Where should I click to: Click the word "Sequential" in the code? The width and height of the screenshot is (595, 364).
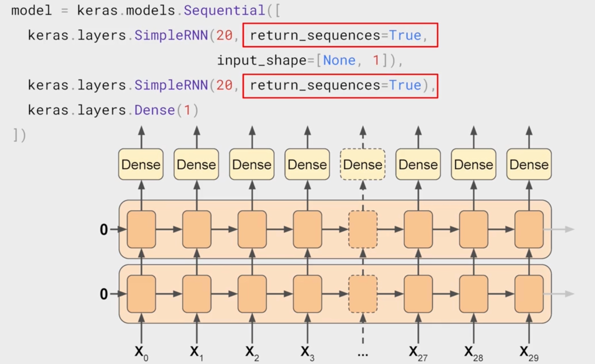click(x=224, y=11)
